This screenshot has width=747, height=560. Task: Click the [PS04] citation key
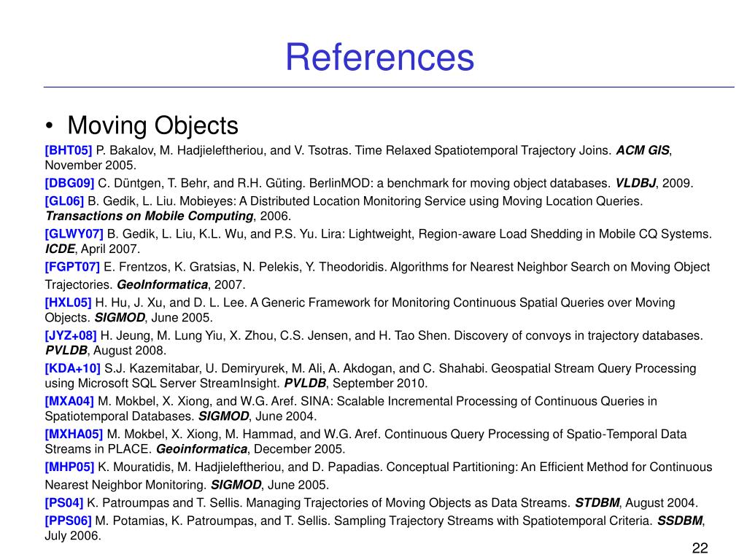click(64, 502)
